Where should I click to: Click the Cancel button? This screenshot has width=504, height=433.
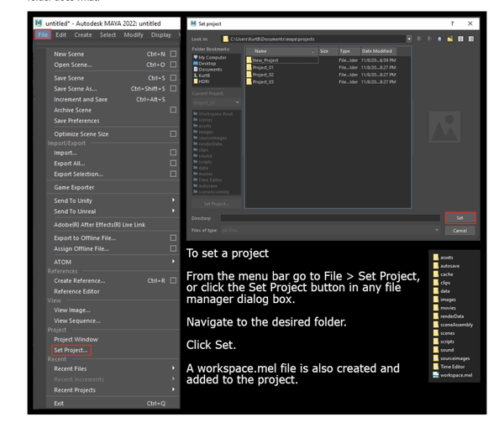click(x=460, y=231)
